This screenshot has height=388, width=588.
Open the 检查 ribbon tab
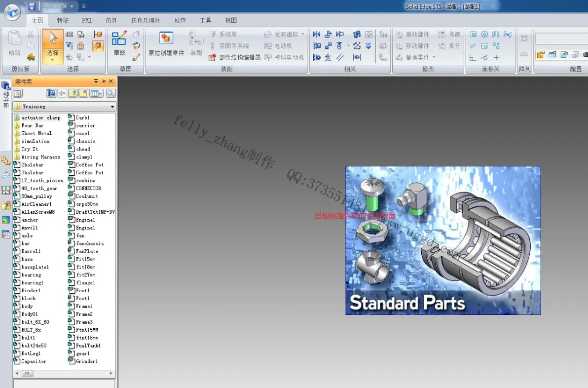(x=180, y=20)
